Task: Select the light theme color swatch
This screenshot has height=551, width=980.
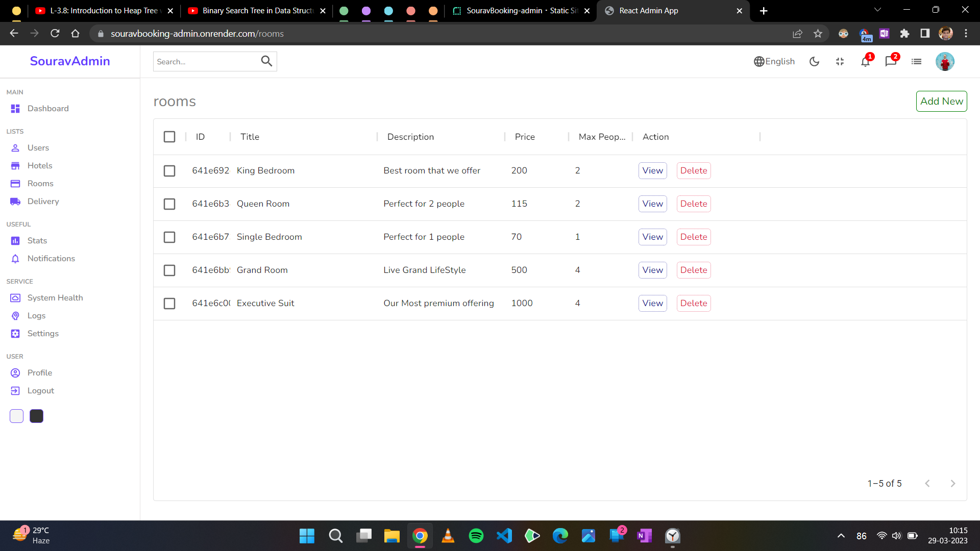Action: tap(16, 416)
